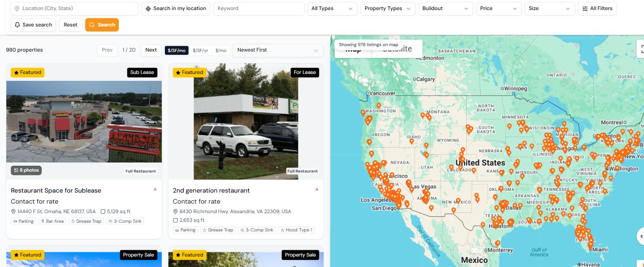Click the For Lease badge
Viewport: 644px width, 267px height.
point(305,72)
